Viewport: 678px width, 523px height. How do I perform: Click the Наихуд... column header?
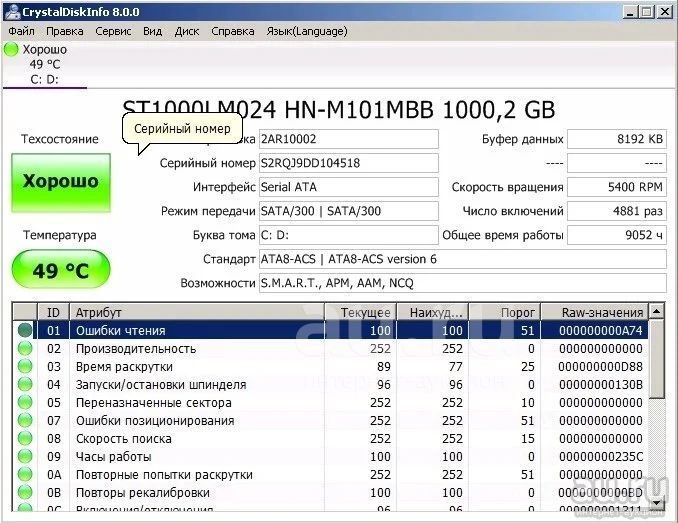[x=432, y=312]
